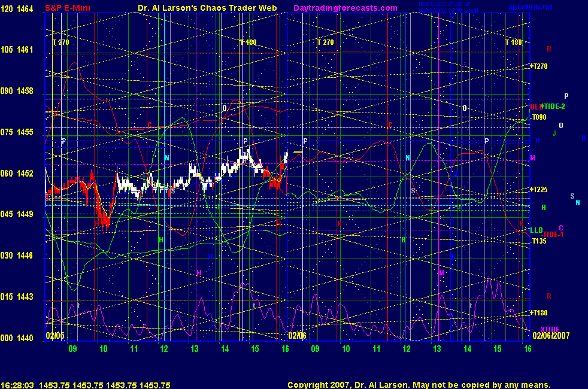Select the '-T090' line label
The width and height of the screenshot is (588, 389).
(539, 117)
